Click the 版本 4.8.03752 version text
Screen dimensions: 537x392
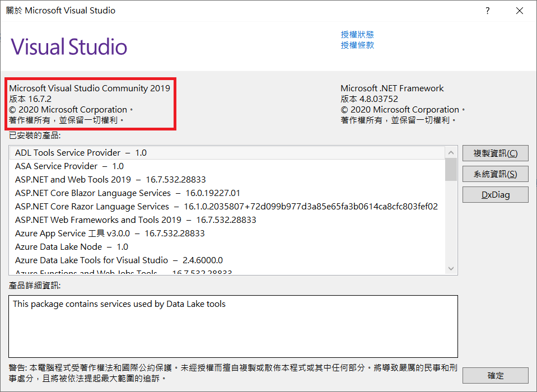click(x=369, y=99)
